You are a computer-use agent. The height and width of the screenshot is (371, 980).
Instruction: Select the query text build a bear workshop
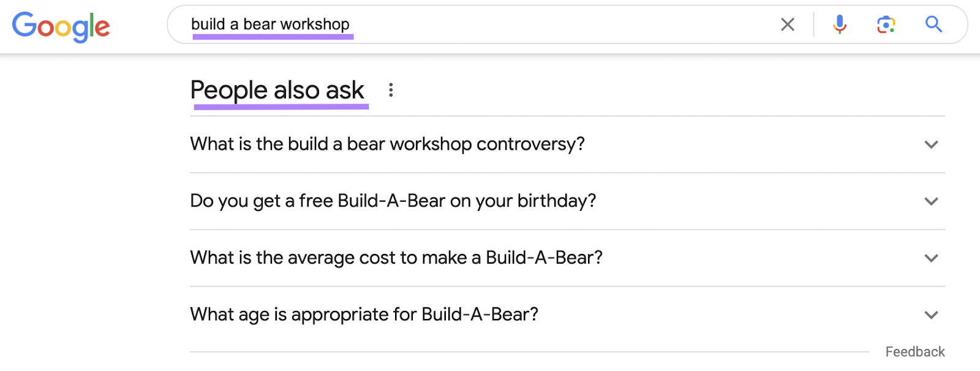(270, 24)
